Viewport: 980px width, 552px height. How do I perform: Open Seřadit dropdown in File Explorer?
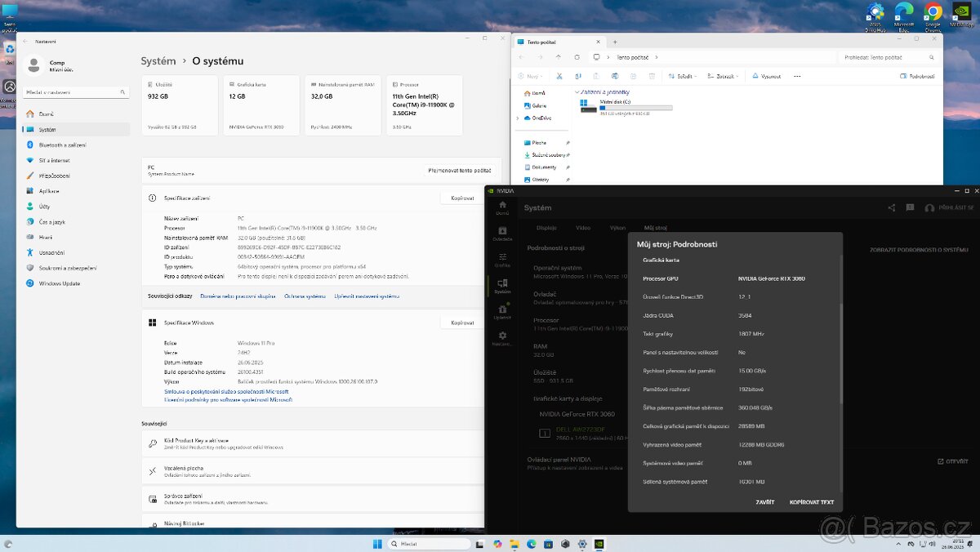tap(682, 76)
